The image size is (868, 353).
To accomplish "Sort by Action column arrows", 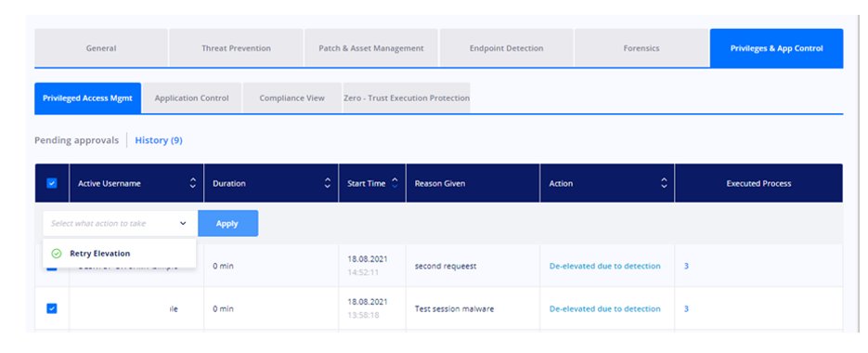I will tap(664, 183).
